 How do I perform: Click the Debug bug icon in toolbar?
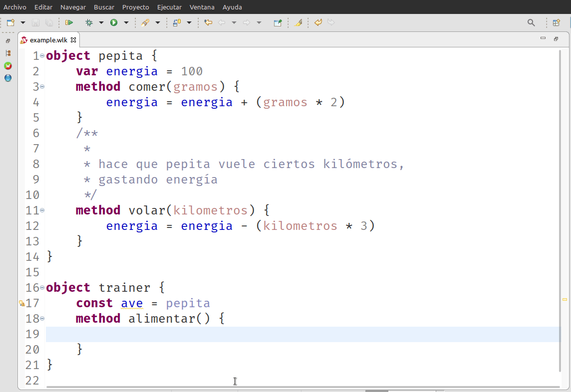click(89, 22)
